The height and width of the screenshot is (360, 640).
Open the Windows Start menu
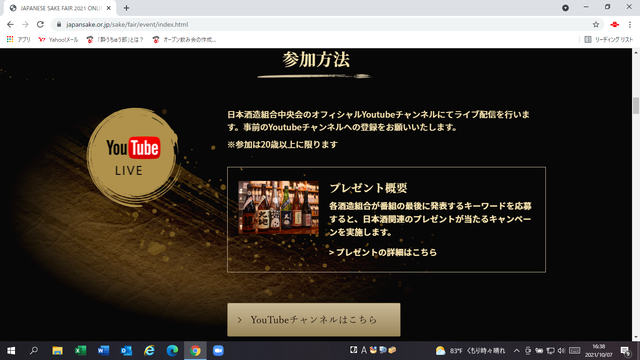[x=11, y=351]
